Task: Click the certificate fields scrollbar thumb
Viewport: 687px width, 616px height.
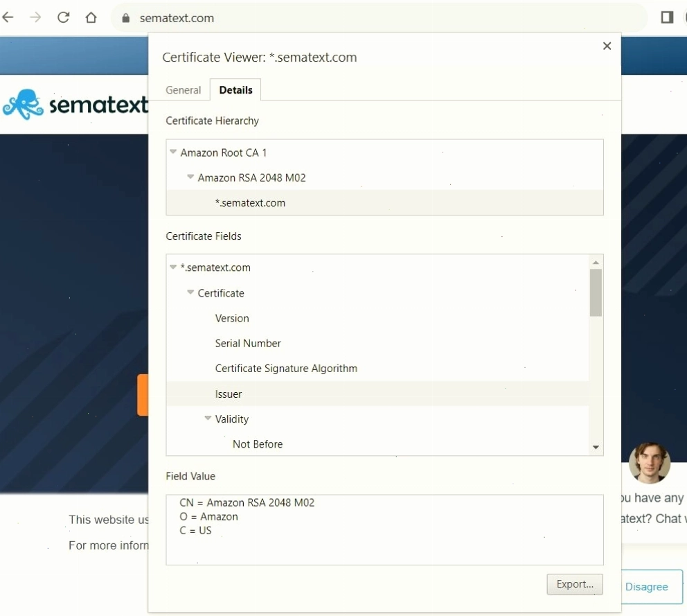Action: [596, 292]
